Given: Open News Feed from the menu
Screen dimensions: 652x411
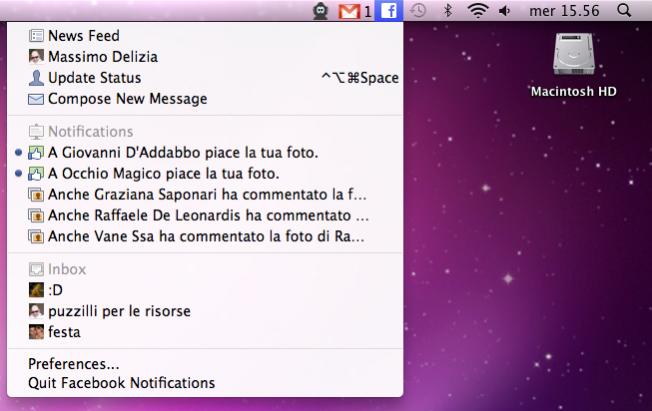Looking at the screenshot, I should coord(205,35).
